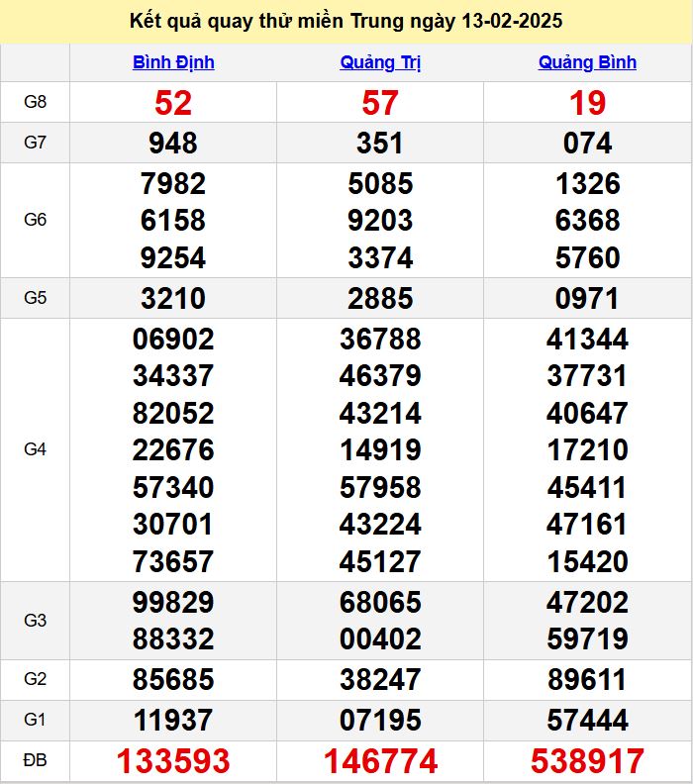Click G1 value 57444
This screenshot has width=693, height=784.
[x=587, y=720]
